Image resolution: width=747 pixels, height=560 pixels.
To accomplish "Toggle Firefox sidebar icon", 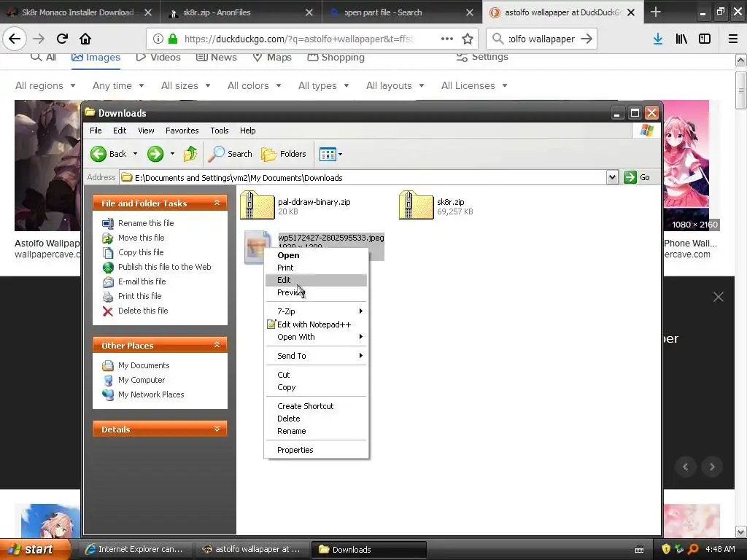I will coord(705,39).
